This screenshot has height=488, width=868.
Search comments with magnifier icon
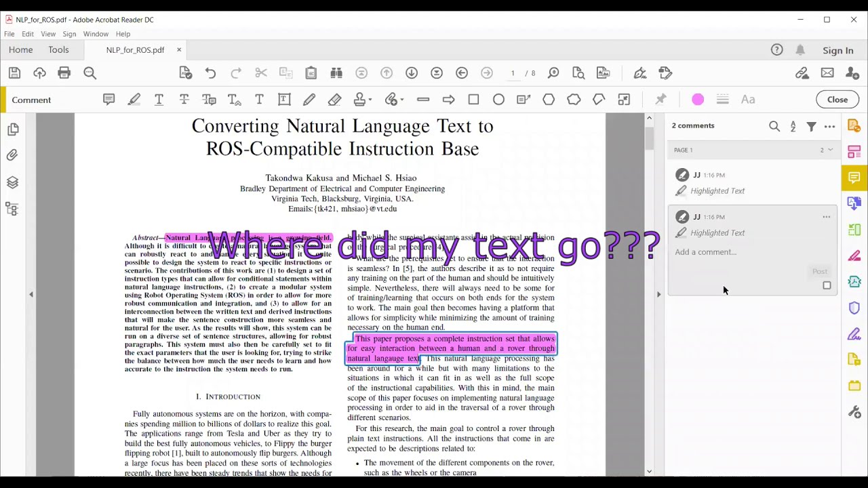coord(774,126)
